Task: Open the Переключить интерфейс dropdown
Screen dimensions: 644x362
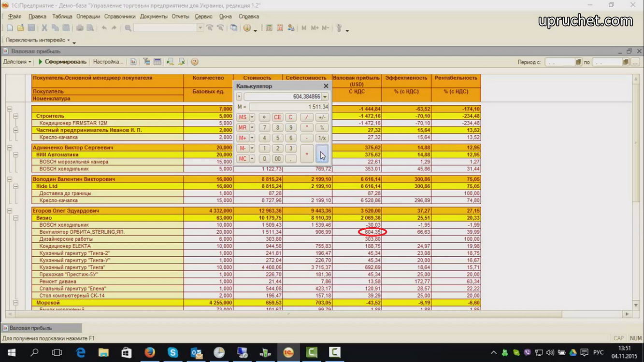Action: click(38, 40)
